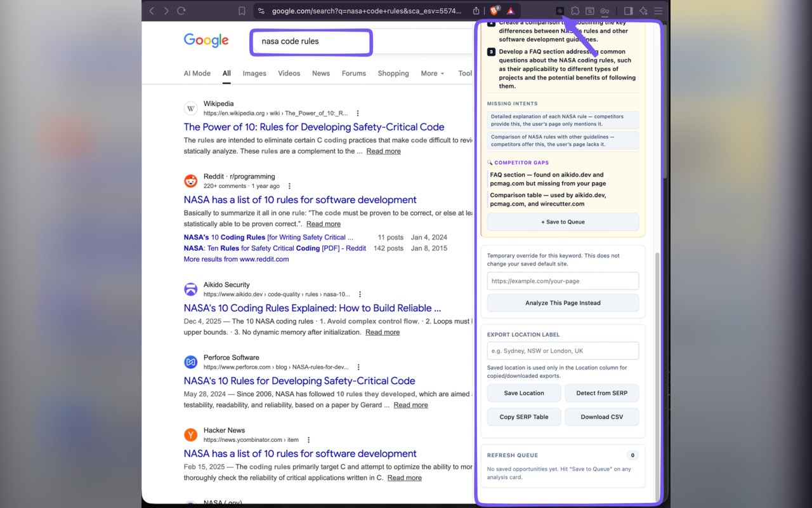Reload the page with the refresh icon

181,11
